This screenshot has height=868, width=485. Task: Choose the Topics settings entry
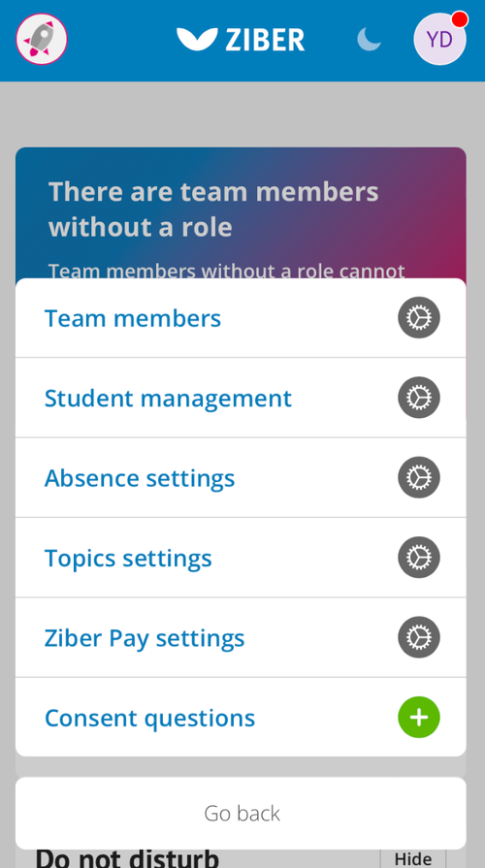(241, 558)
